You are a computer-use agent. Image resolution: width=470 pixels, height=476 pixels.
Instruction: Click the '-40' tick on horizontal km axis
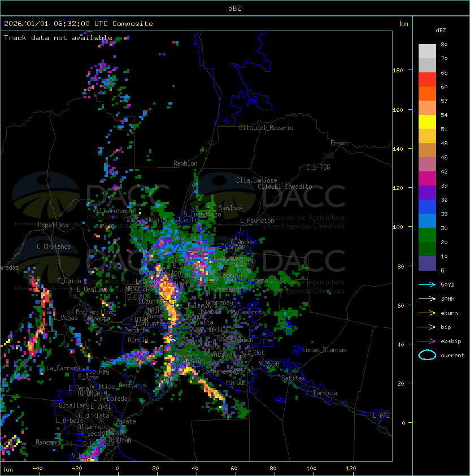(37, 469)
